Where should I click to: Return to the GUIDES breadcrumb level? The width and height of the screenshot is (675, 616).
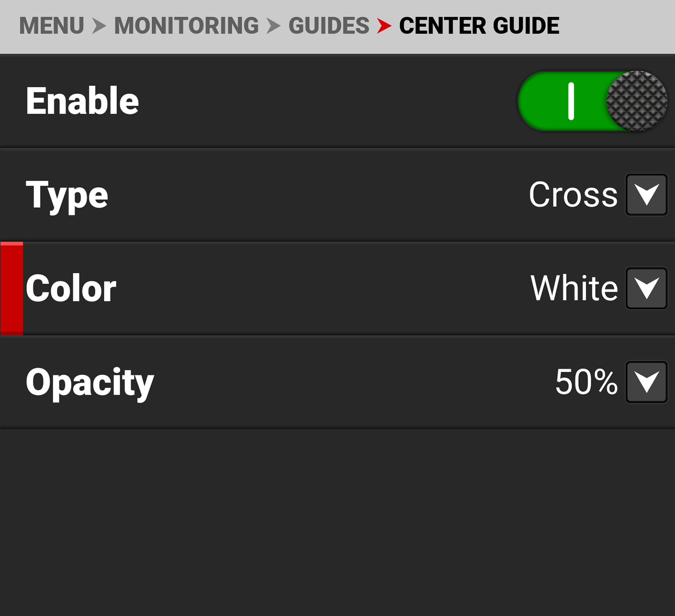pyautogui.click(x=328, y=26)
